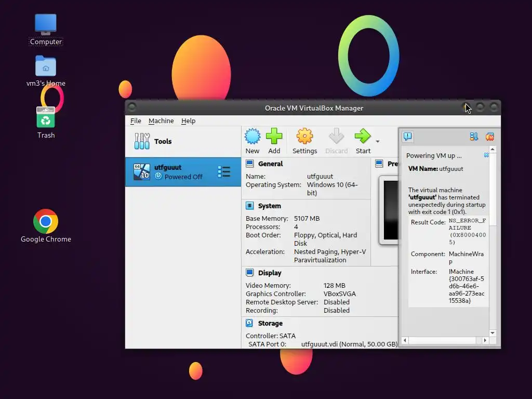Click the MachineWrap component value
Viewport: 532px width, 399px height.
click(x=466, y=258)
